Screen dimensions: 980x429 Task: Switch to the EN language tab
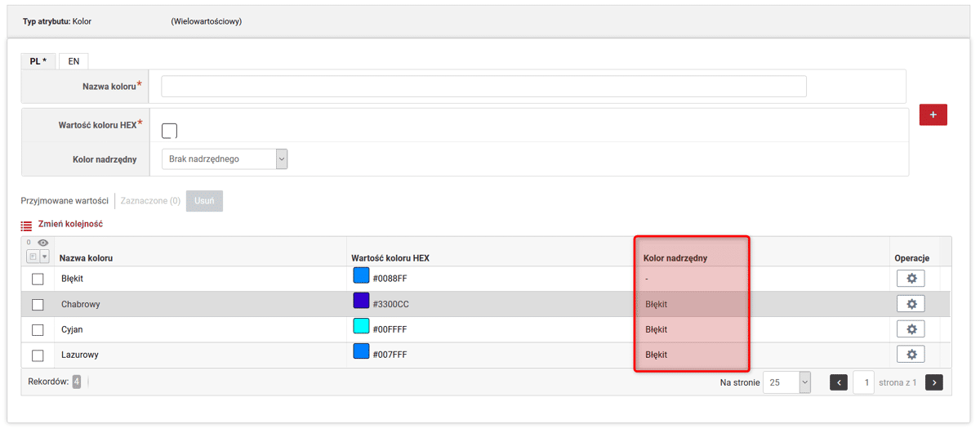click(73, 61)
